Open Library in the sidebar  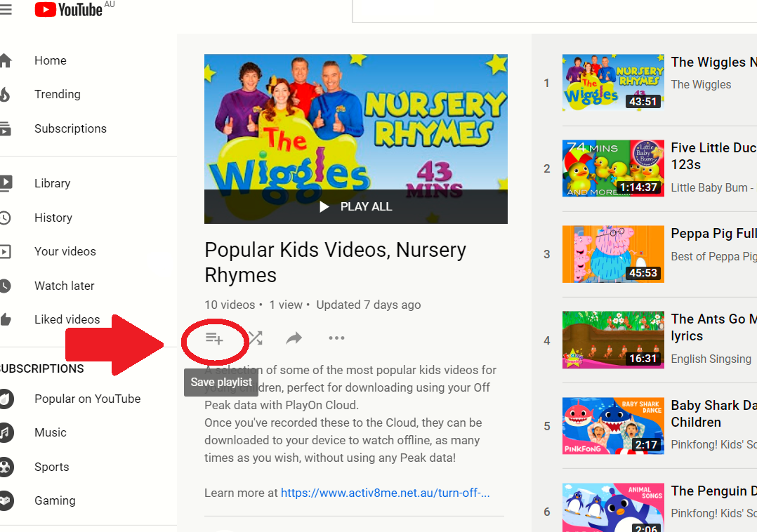click(x=52, y=183)
